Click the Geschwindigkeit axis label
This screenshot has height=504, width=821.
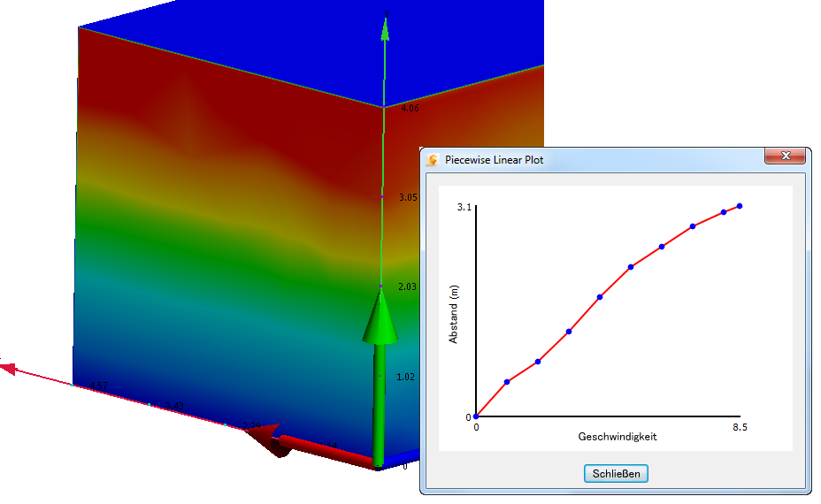618,437
